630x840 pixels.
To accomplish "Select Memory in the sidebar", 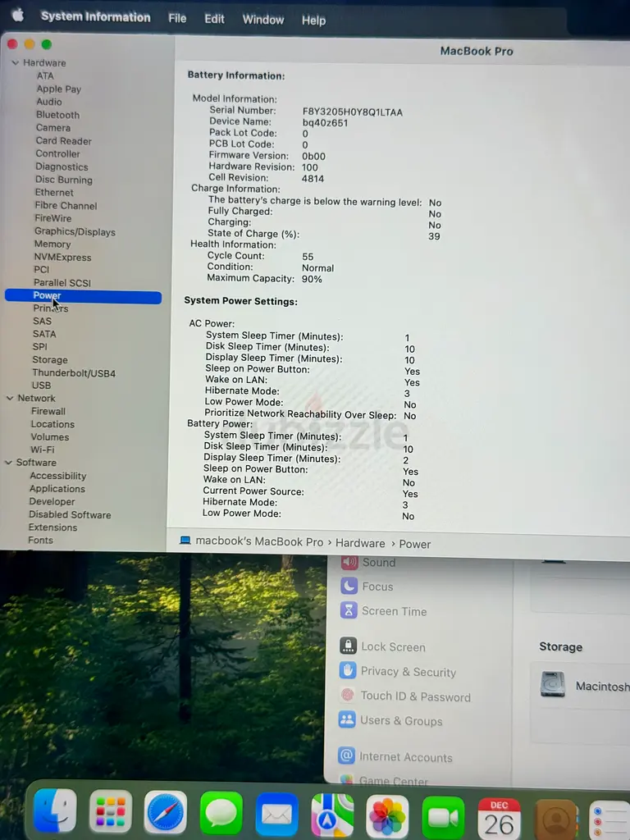I will 52,244.
